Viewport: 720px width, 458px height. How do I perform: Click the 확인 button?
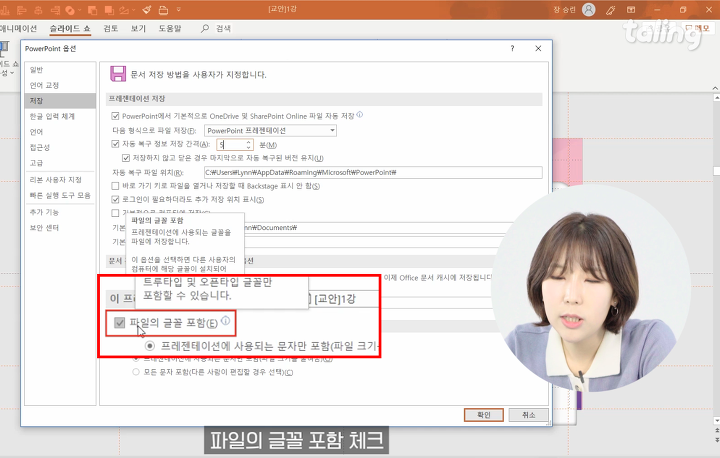coord(484,415)
